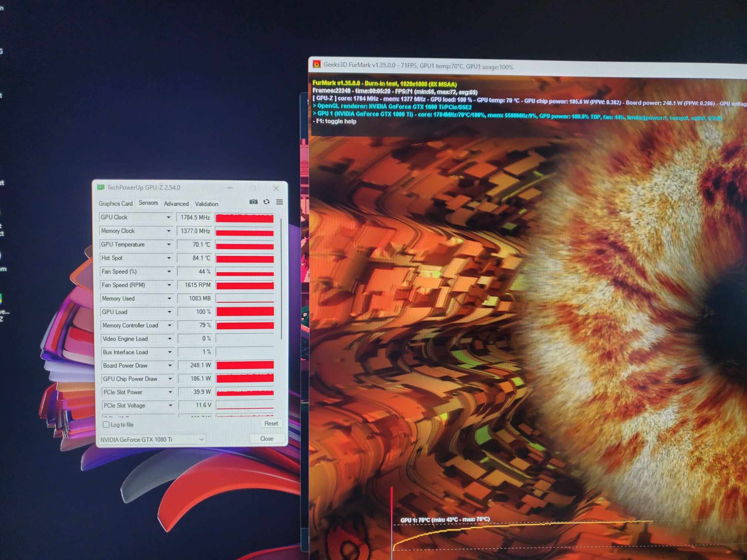Minimize the GPU-Z window

point(230,188)
